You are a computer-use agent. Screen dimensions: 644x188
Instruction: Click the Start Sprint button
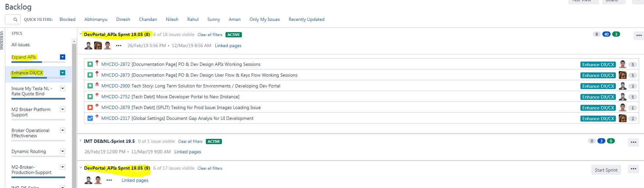click(x=606, y=170)
